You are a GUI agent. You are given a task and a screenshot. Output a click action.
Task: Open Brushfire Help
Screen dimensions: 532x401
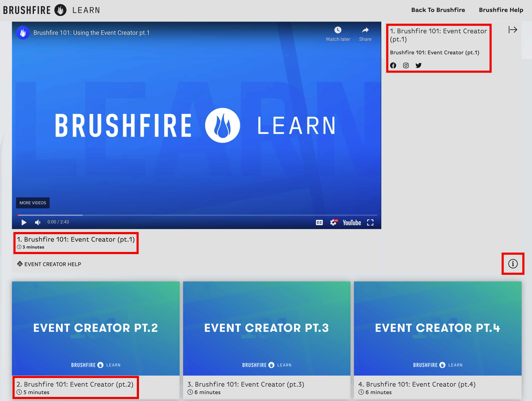501,10
